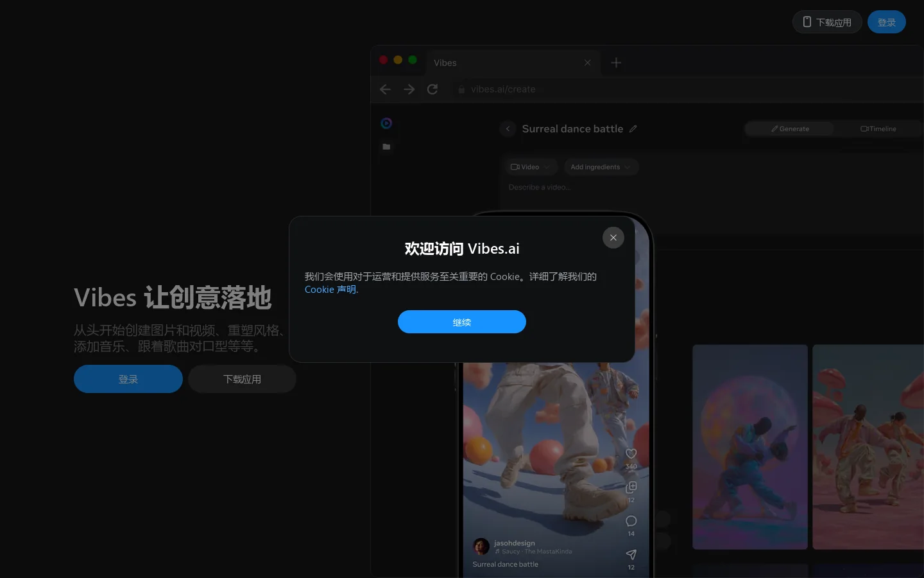Open the purple moon dancers thumbnail
Screen dimensions: 924x578
[750, 447]
